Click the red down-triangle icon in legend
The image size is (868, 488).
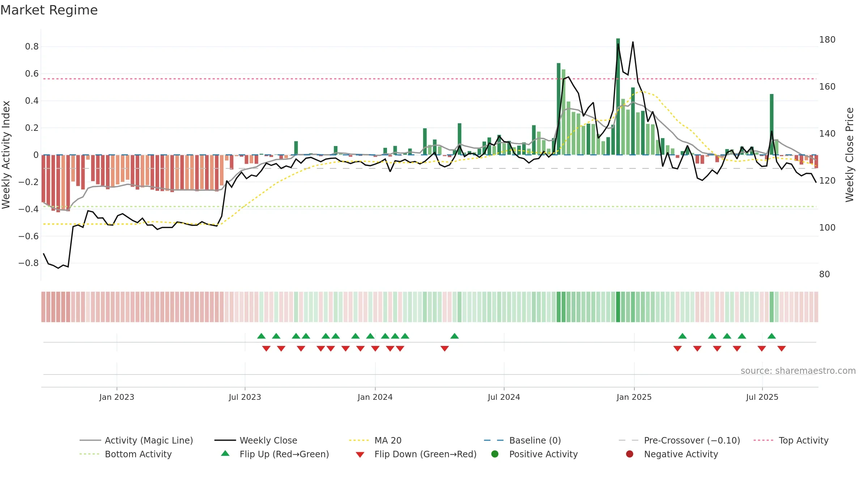click(360, 454)
